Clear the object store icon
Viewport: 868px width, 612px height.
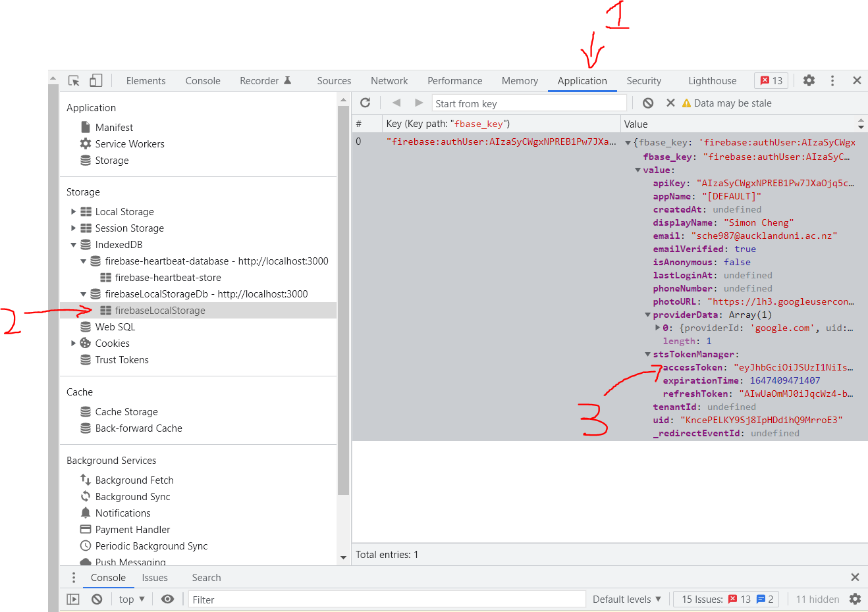tap(648, 103)
